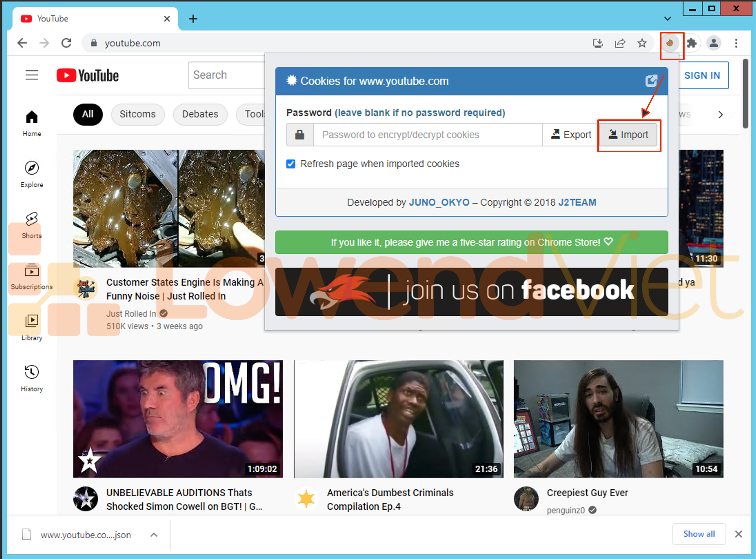This screenshot has height=559, width=756.
Task: Select the Sitcoms category chip
Action: coord(138,114)
